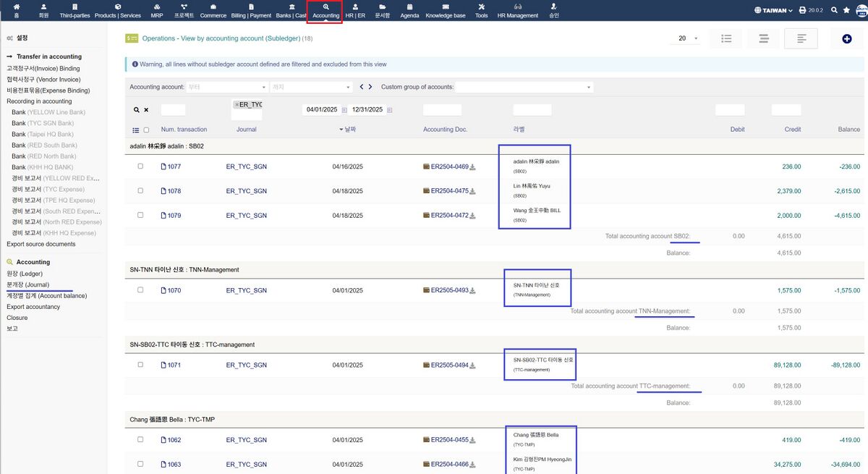Check the row for transaction 1070

pos(140,290)
